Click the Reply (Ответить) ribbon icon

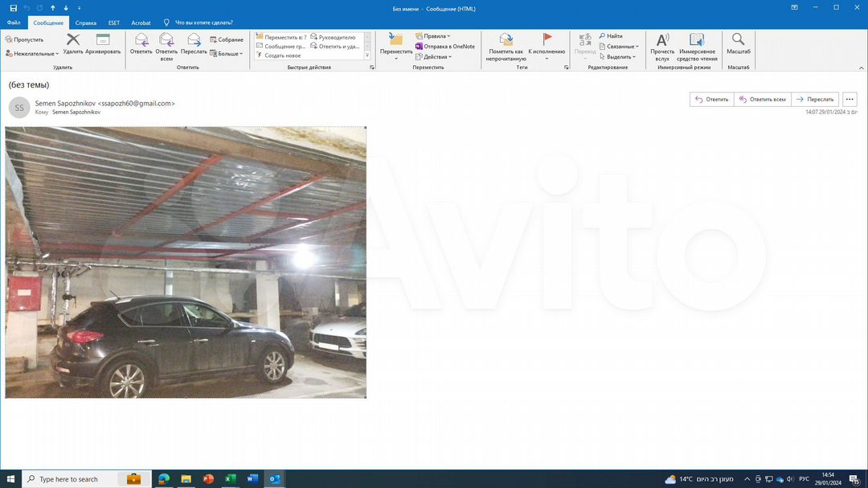point(141,43)
